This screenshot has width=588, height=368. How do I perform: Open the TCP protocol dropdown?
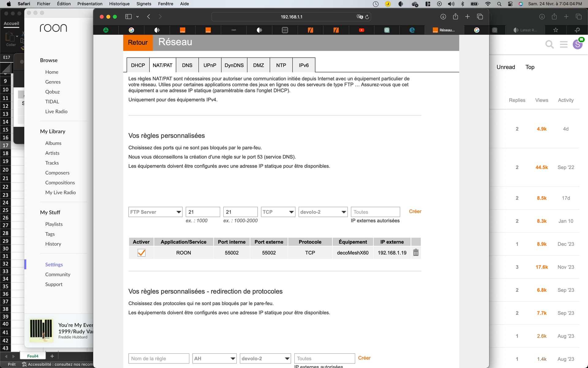click(278, 212)
